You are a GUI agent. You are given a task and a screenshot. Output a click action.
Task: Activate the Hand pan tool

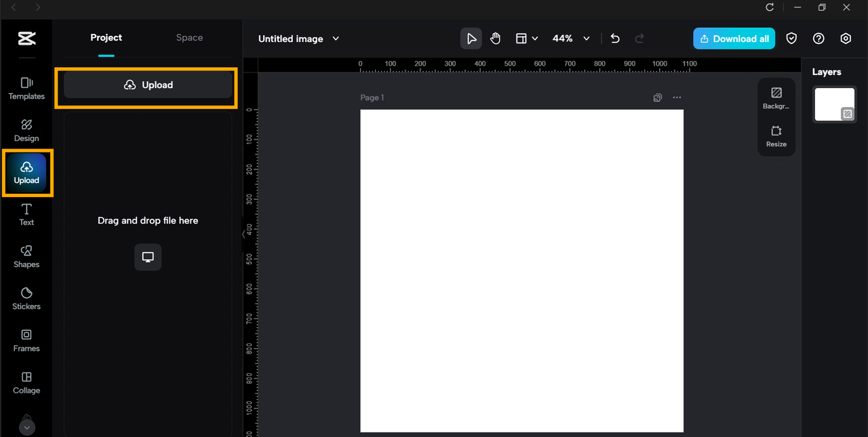click(495, 39)
